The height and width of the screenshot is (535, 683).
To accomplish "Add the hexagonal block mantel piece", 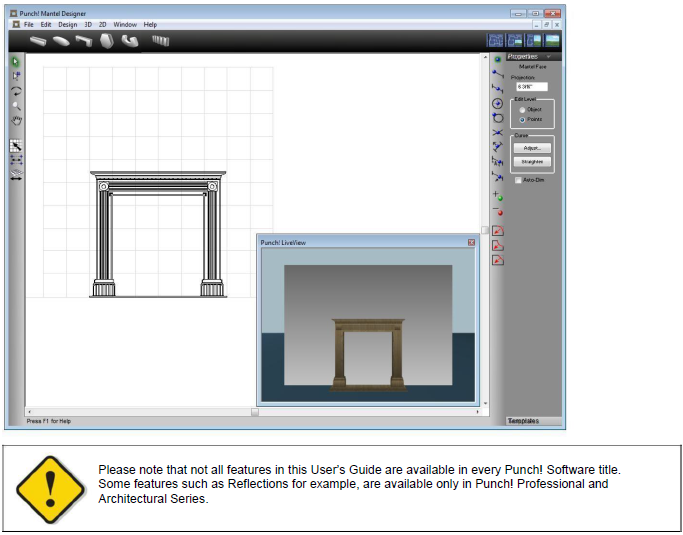I will click(107, 41).
